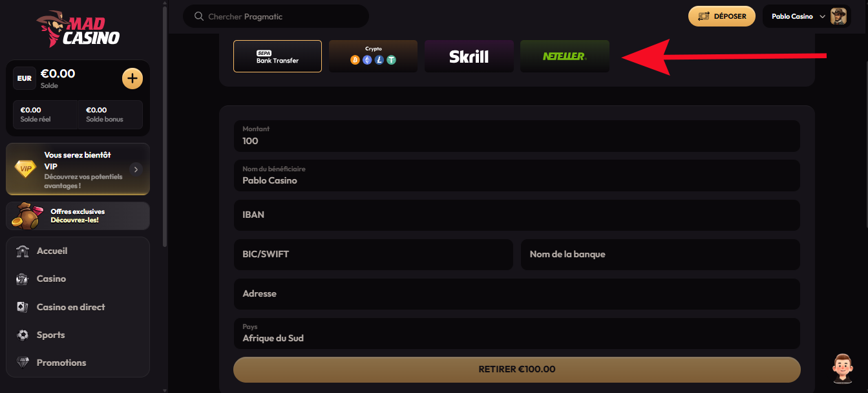The image size is (868, 393).
Task: Click the EUR currency badge
Action: pos(25,78)
